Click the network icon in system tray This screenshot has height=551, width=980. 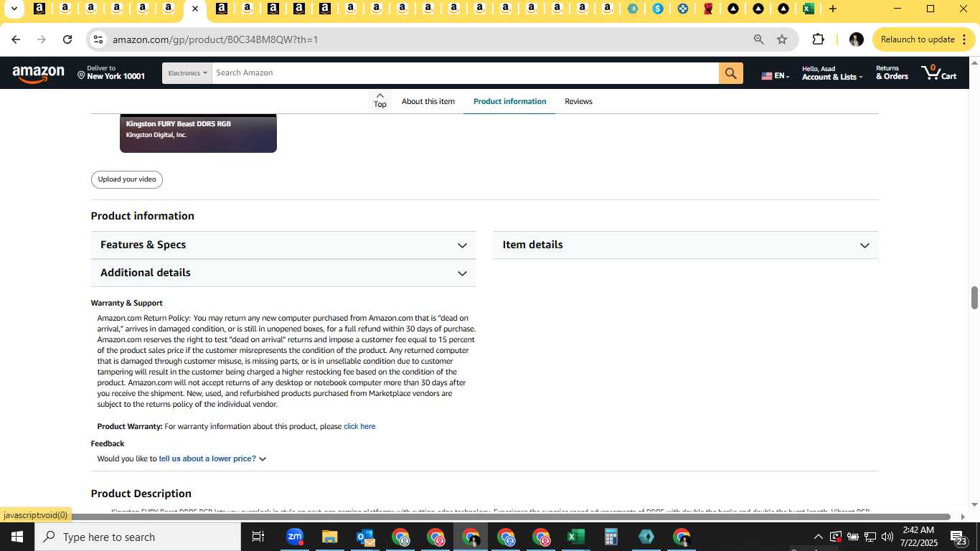(x=870, y=537)
